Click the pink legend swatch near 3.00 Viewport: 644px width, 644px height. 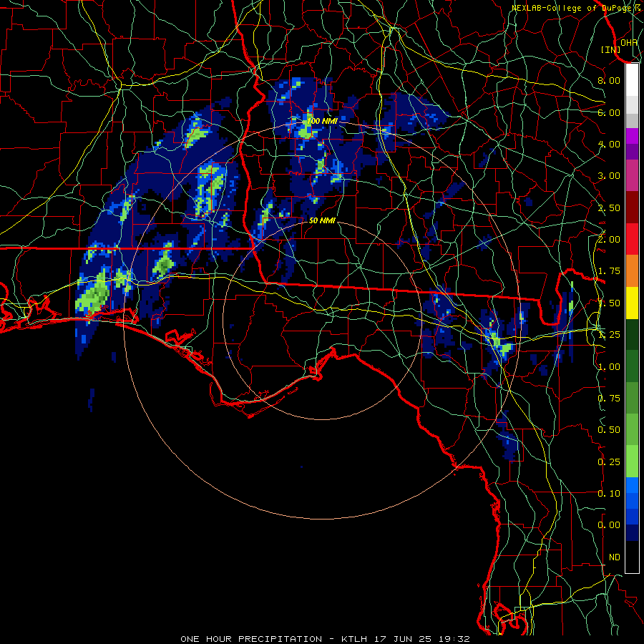[x=632, y=175]
